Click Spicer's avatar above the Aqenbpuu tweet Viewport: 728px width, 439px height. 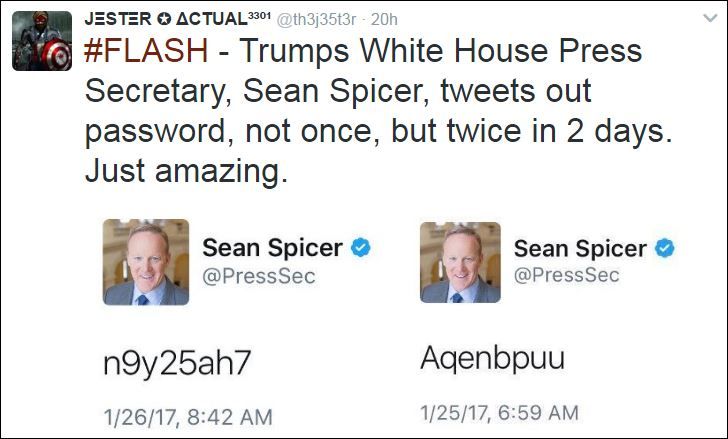[x=462, y=262]
